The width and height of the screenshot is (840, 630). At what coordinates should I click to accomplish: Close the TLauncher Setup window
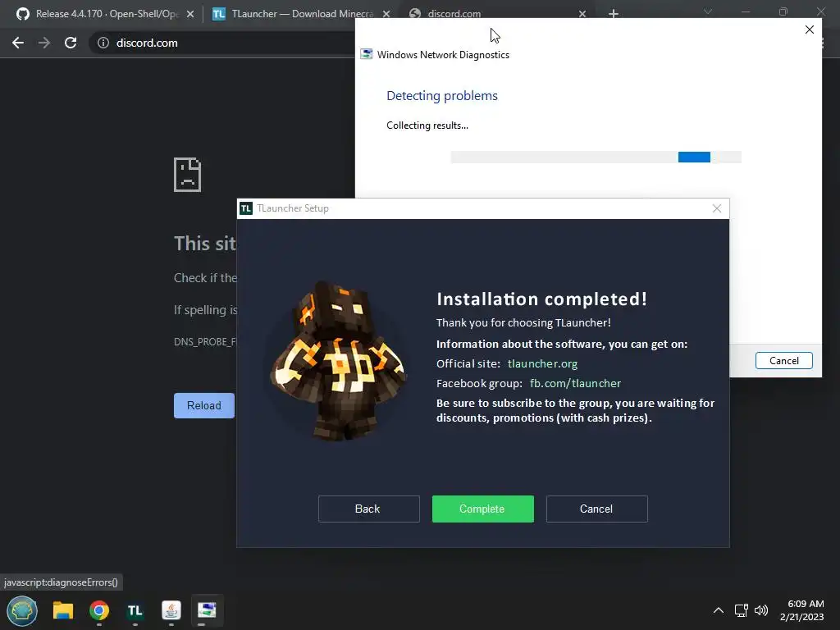point(717,208)
